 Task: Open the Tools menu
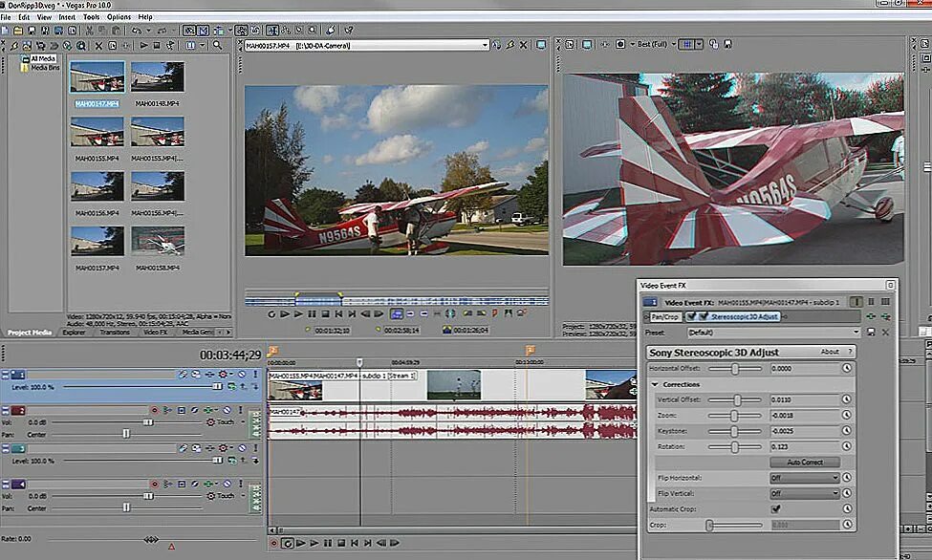pos(91,16)
